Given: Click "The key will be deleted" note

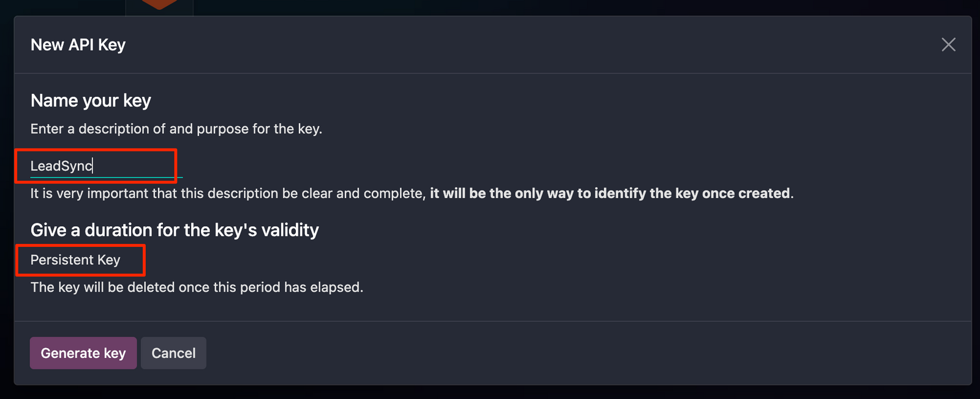Looking at the screenshot, I should coord(197,287).
